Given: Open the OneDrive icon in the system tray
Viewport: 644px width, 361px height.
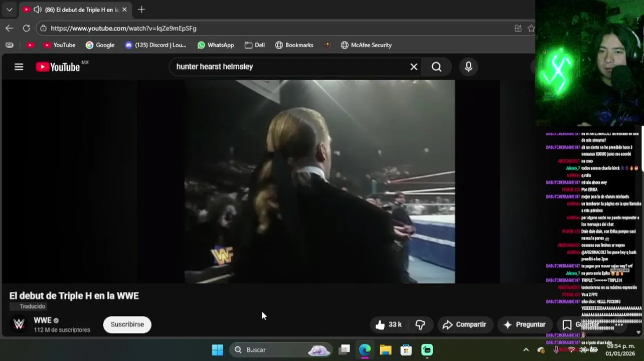Looking at the screenshot, I should (541, 349).
